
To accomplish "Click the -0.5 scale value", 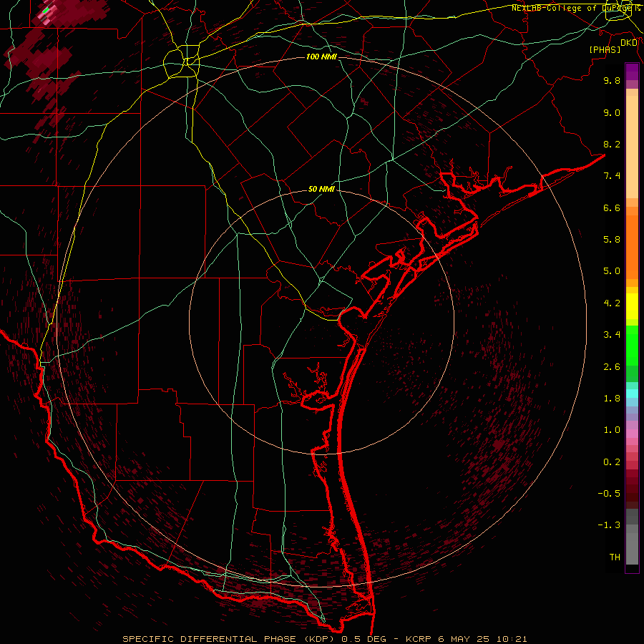I will click(609, 494).
